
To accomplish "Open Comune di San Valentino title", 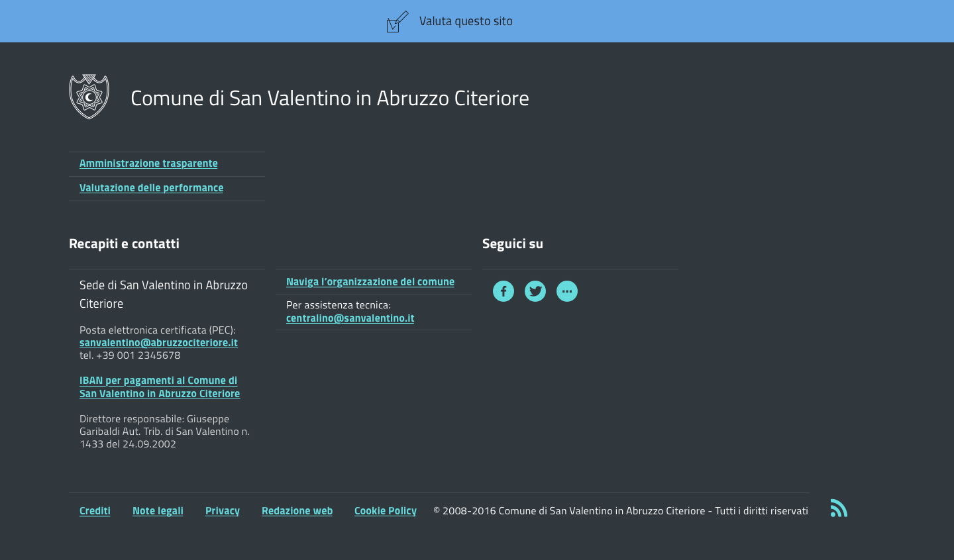I will pos(330,98).
